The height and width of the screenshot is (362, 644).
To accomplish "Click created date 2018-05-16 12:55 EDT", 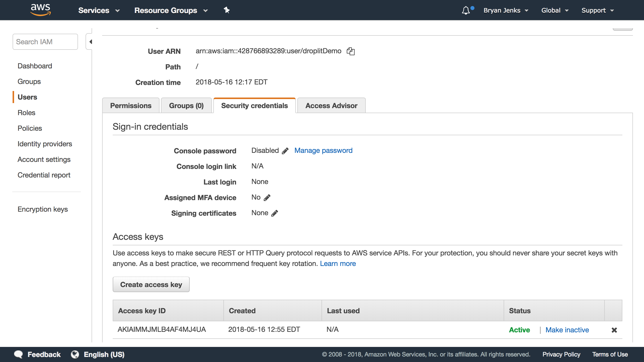I will pyautogui.click(x=264, y=330).
